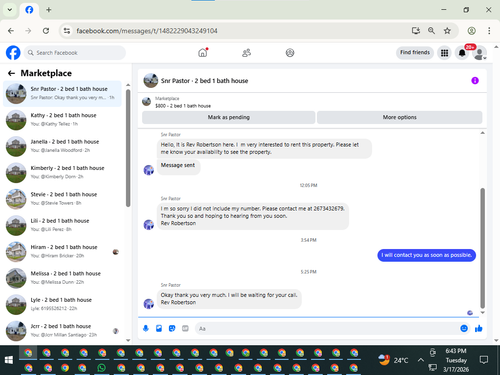The width and height of the screenshot is (500, 375).
Task: Open WhatsApp from the taskbar
Action: [x=101, y=368]
